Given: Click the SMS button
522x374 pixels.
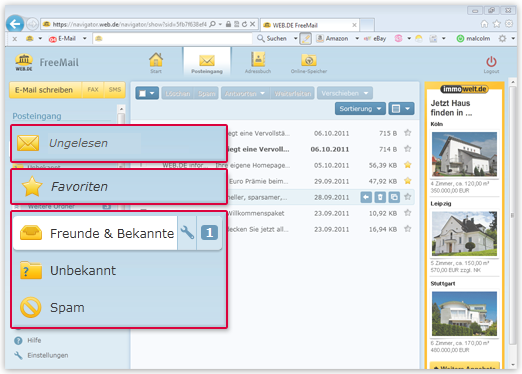Looking at the screenshot, I should (x=115, y=90).
